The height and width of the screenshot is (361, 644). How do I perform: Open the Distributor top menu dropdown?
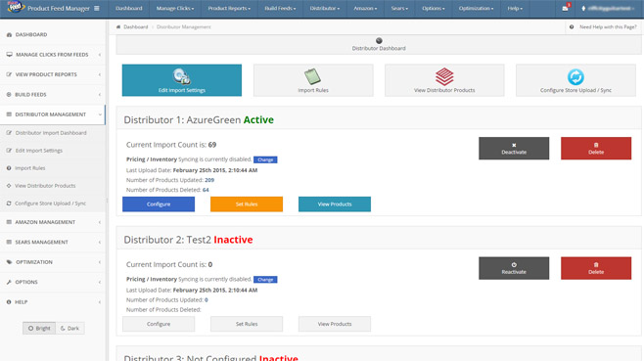(x=325, y=9)
